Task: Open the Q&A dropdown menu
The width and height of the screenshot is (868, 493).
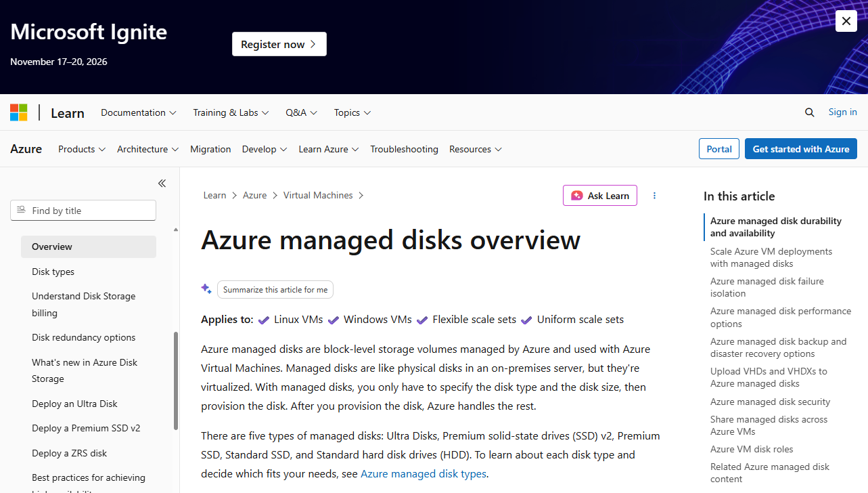Action: tap(301, 112)
